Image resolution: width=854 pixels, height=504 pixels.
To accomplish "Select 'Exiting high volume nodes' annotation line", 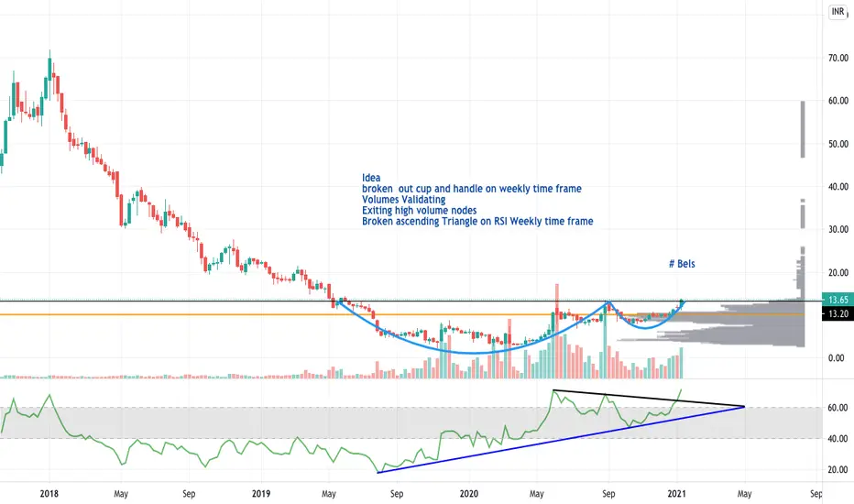I will 420,211.
